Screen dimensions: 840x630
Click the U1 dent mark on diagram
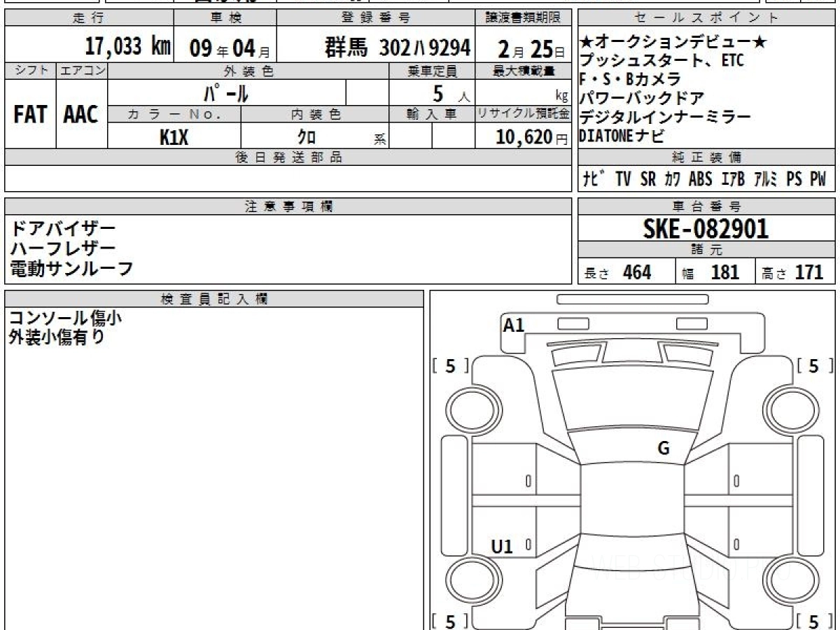502,547
